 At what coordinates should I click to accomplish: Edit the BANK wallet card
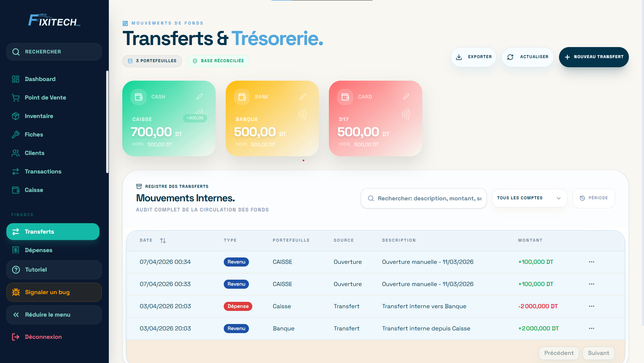[x=303, y=97]
